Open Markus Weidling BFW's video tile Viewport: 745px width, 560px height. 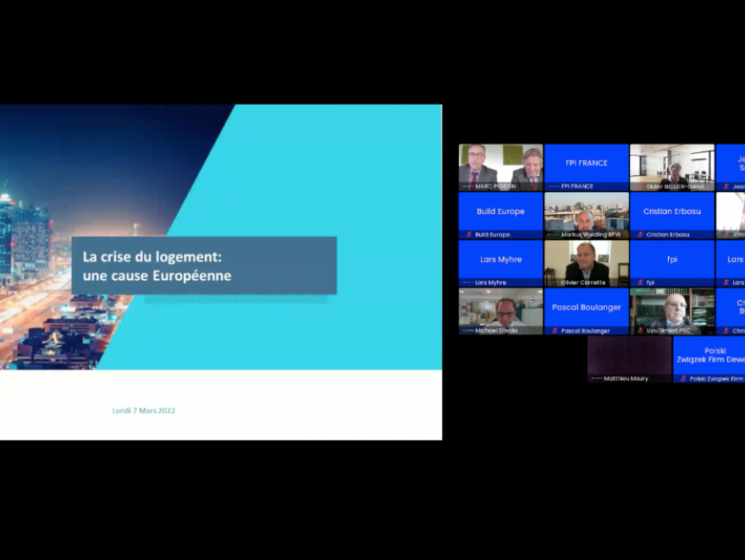587,216
